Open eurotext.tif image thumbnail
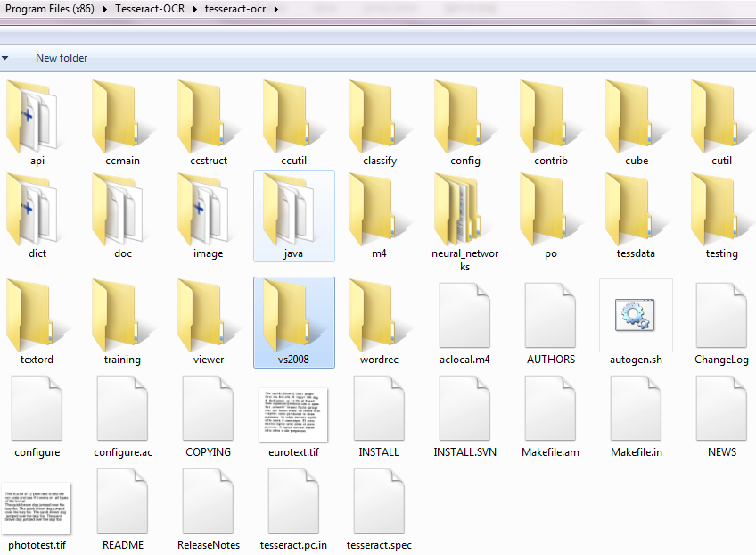The image size is (756, 555). [293, 409]
